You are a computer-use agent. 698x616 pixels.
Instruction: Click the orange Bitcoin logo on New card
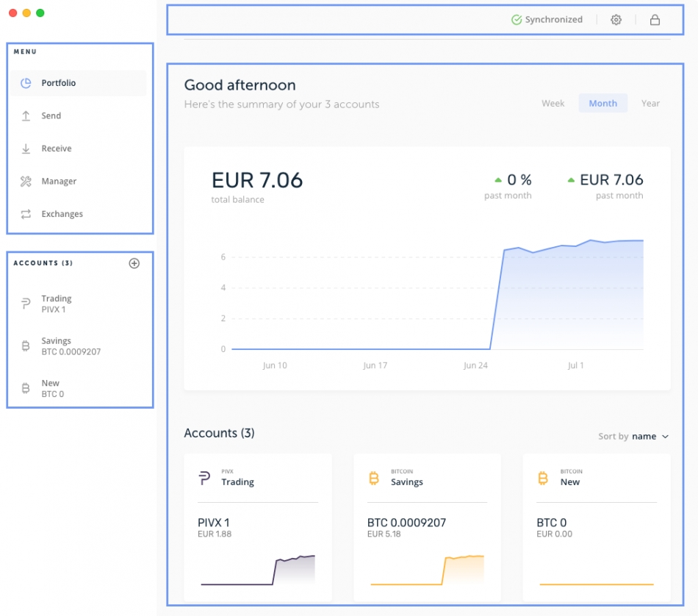543,478
